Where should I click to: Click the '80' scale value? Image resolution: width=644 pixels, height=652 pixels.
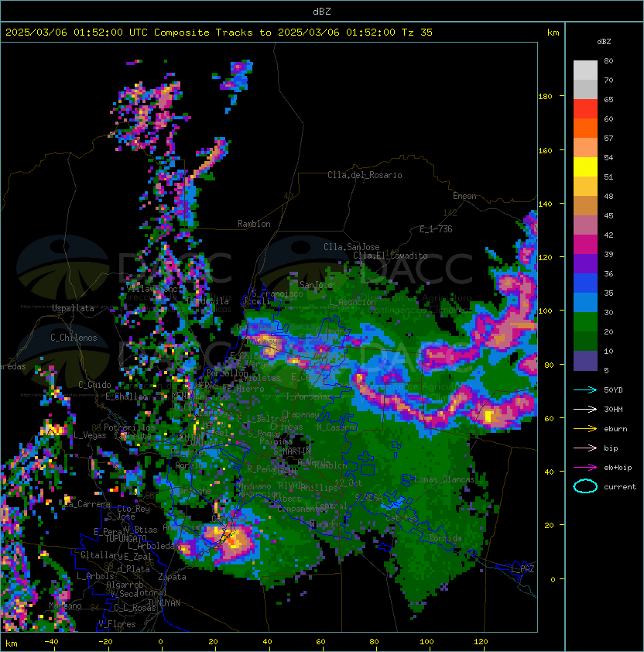608,60
